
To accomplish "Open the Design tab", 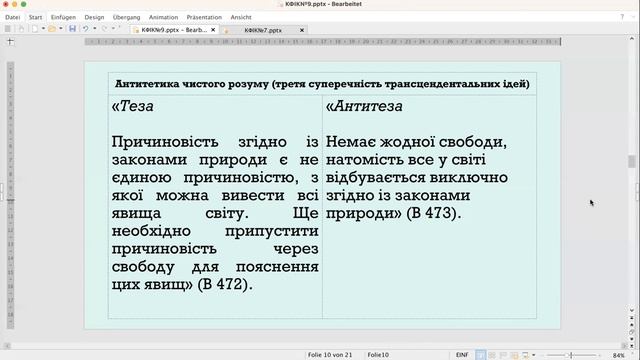I will click(94, 17).
